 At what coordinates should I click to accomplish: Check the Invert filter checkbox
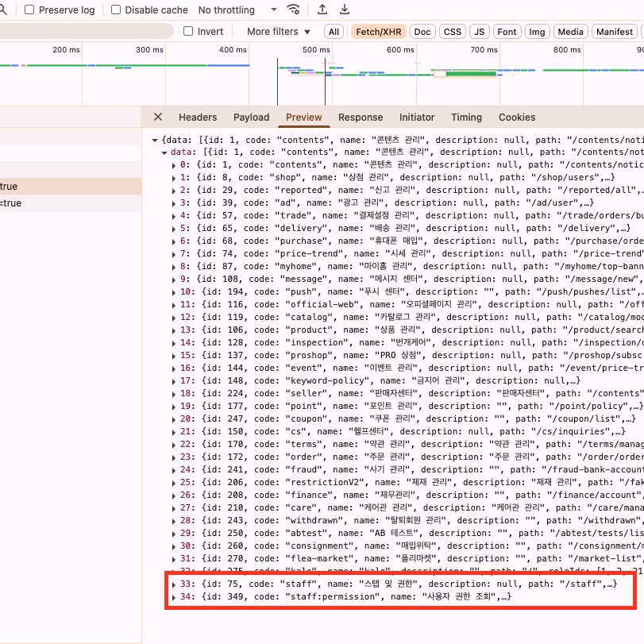[188, 31]
